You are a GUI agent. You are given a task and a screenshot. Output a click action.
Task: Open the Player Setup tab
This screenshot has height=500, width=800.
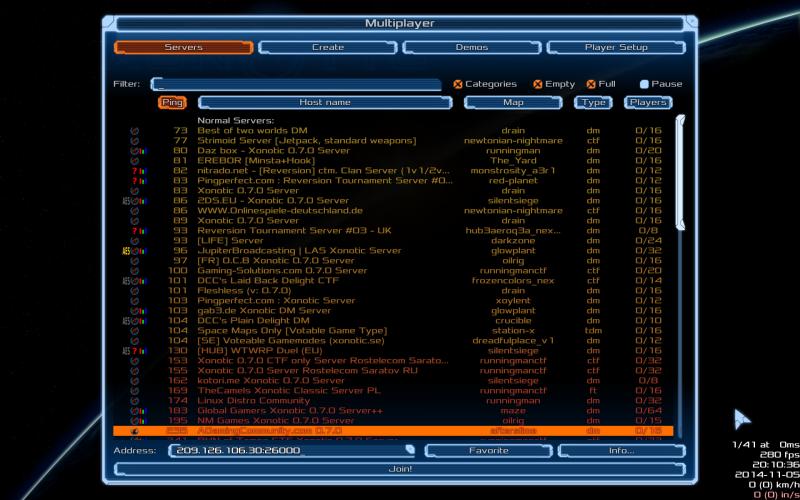615,47
